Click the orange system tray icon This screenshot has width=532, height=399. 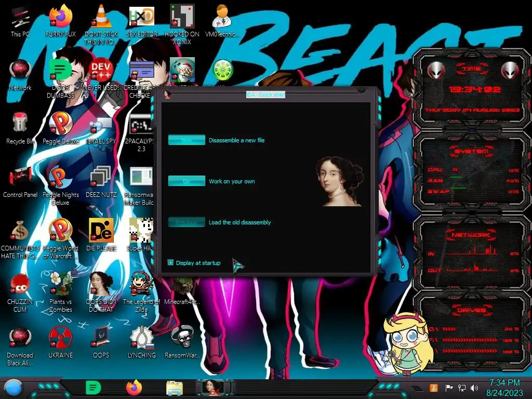[433, 388]
